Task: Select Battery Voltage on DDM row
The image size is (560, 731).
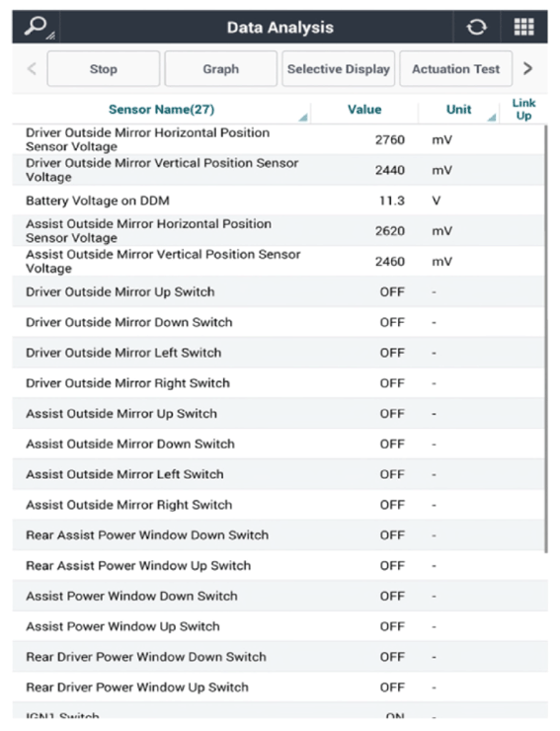Action: (279, 201)
